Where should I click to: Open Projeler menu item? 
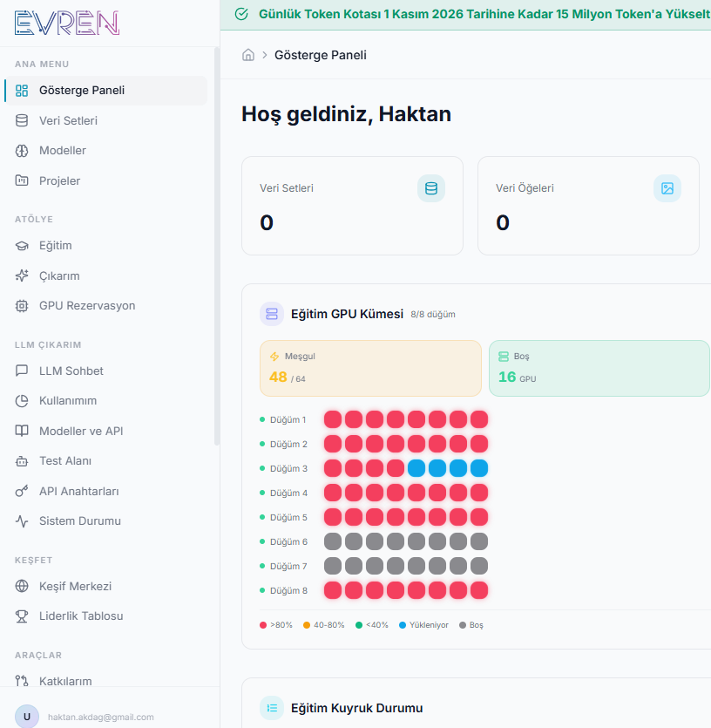point(106,180)
